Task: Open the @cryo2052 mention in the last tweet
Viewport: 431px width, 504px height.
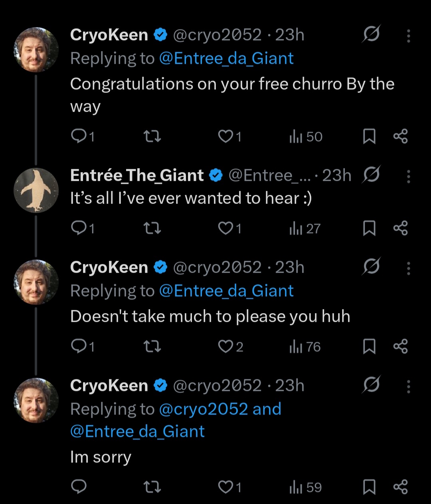Action: pyautogui.click(x=204, y=409)
